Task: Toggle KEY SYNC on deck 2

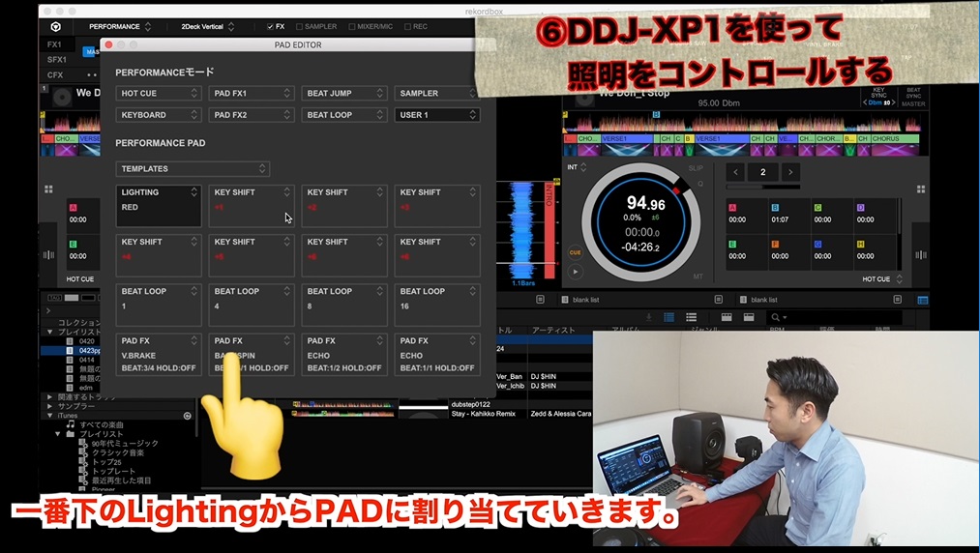Action: (878, 95)
